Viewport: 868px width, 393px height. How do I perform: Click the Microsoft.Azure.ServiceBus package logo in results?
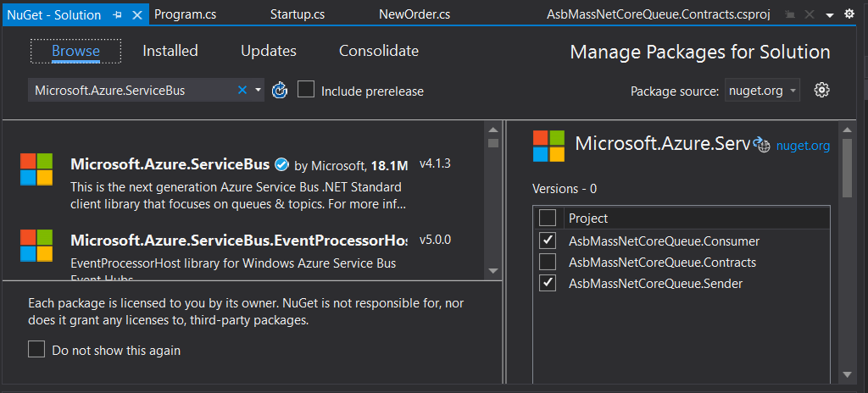(36, 169)
